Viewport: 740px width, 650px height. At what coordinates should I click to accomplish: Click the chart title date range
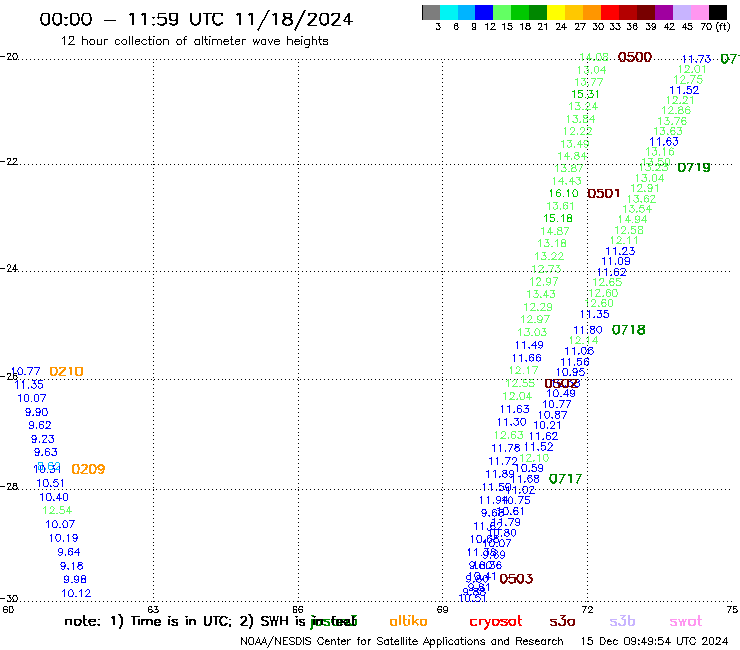[x=196, y=19]
